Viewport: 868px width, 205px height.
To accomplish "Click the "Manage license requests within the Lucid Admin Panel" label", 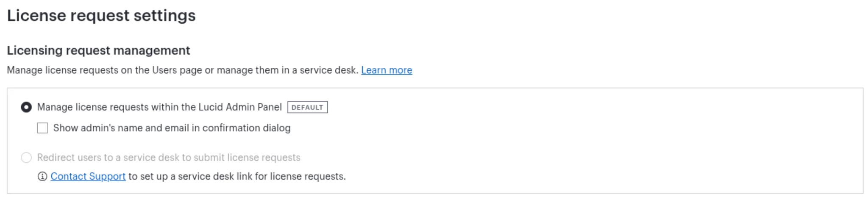I will 159,107.
